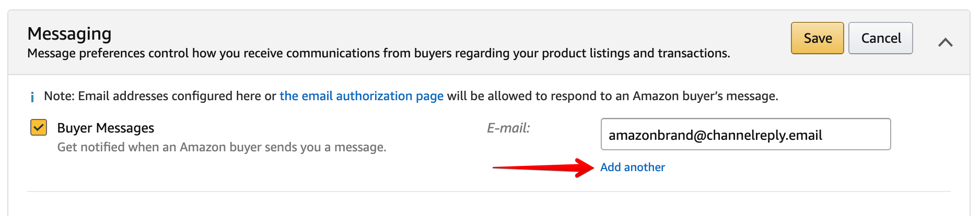Click the Messaging section heading
Screen dimensions: 980x216
point(69,33)
